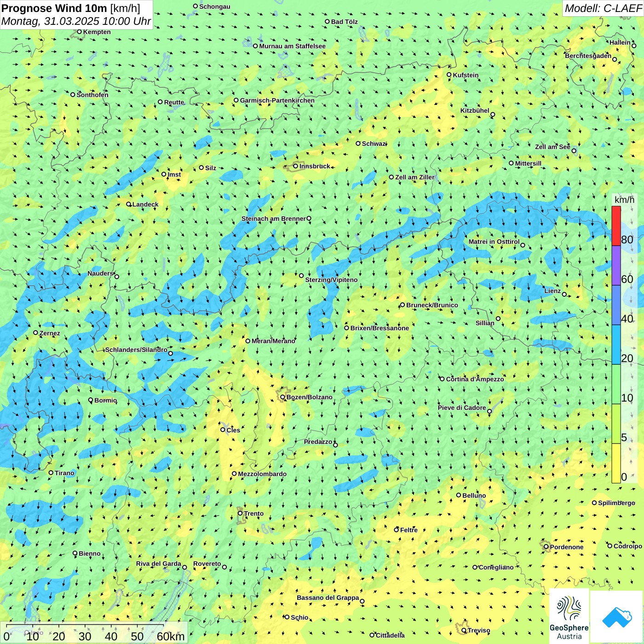The height and width of the screenshot is (644, 644).
Task: Click the 'Kufstein' label
Action: (x=466, y=75)
